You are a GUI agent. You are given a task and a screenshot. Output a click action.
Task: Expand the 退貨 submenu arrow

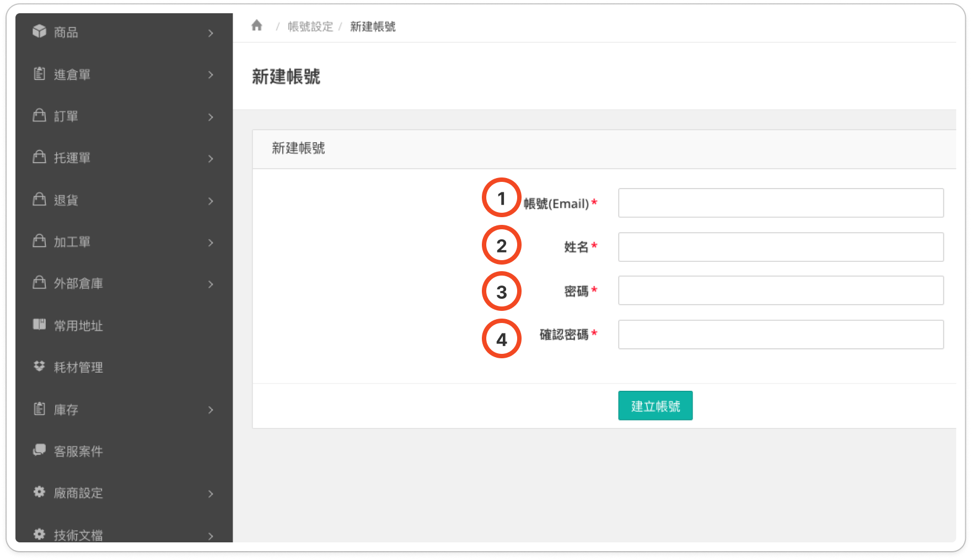pos(211,201)
